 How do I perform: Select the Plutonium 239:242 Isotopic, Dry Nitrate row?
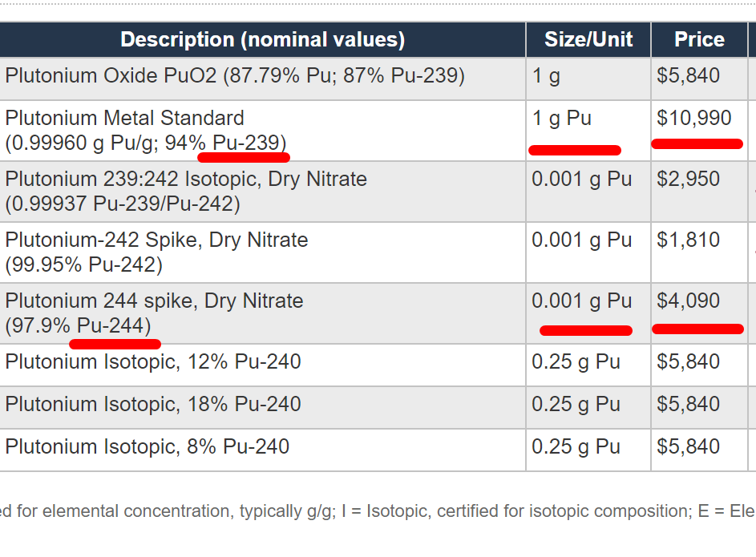click(x=186, y=180)
